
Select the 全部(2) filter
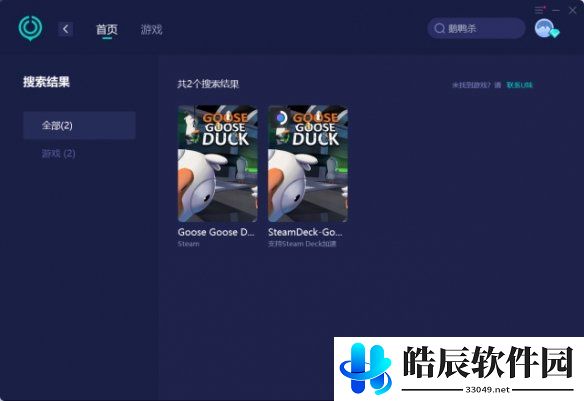tap(79, 125)
